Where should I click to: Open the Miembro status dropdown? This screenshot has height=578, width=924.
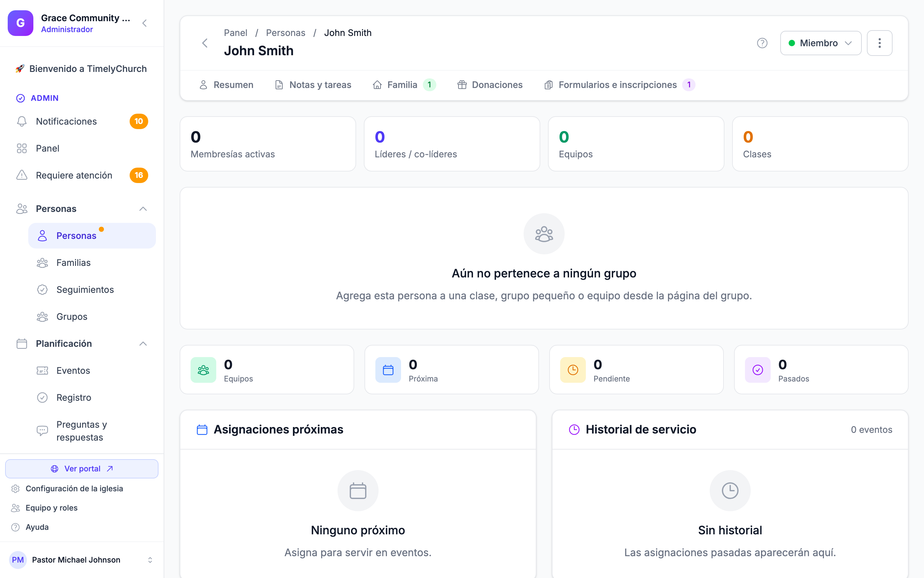point(820,43)
